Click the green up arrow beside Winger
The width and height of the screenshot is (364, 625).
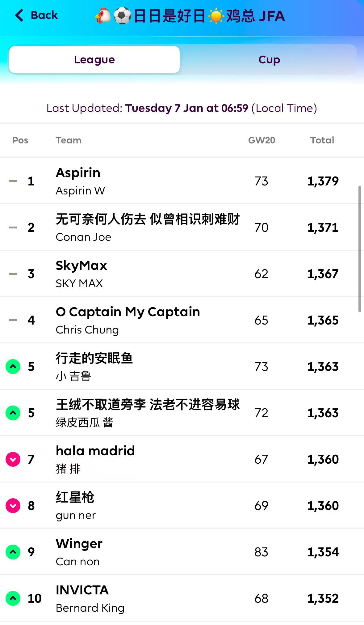click(x=13, y=552)
